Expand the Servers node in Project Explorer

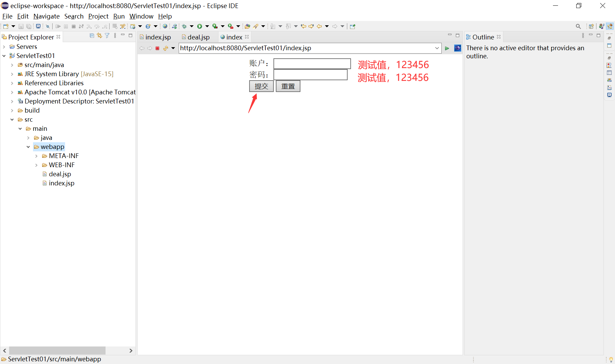coord(4,47)
